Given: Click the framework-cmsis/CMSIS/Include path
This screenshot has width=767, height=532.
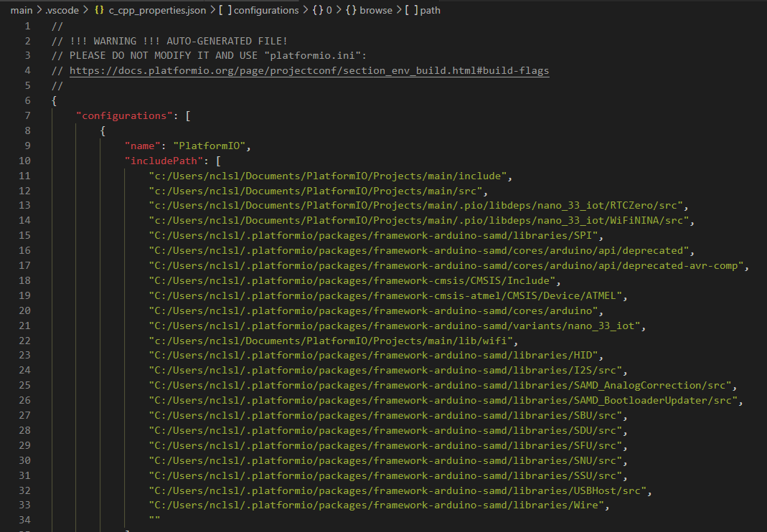Looking at the screenshot, I should pos(352,280).
